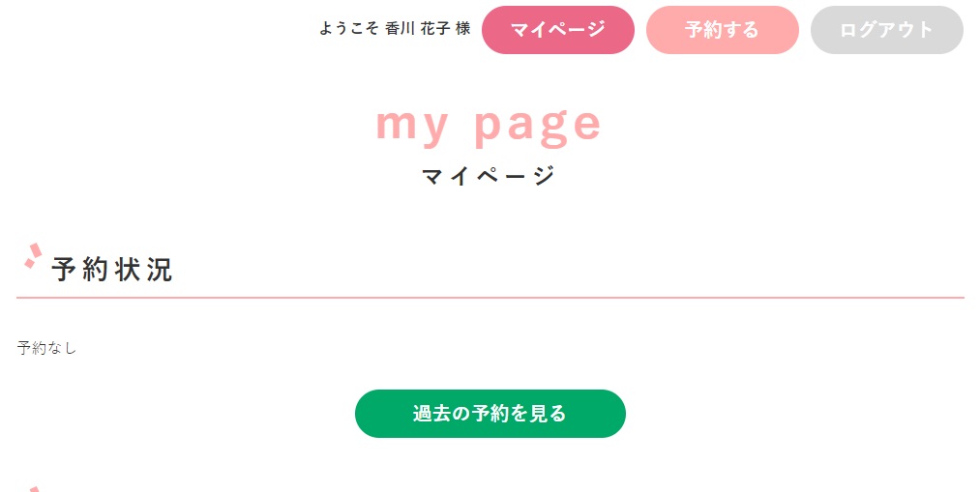Select the ようこそ 香川 花子 様 greeting

click(395, 29)
